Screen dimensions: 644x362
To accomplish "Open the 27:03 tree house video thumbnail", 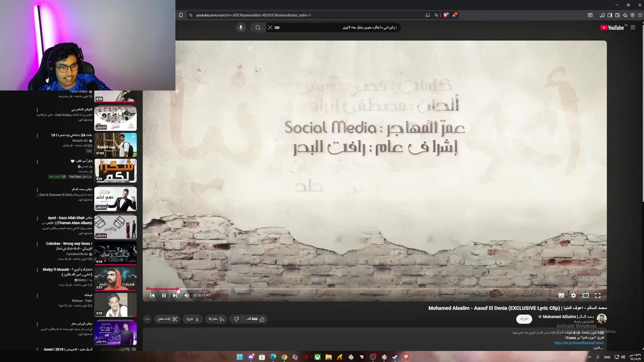I will click(x=115, y=144).
